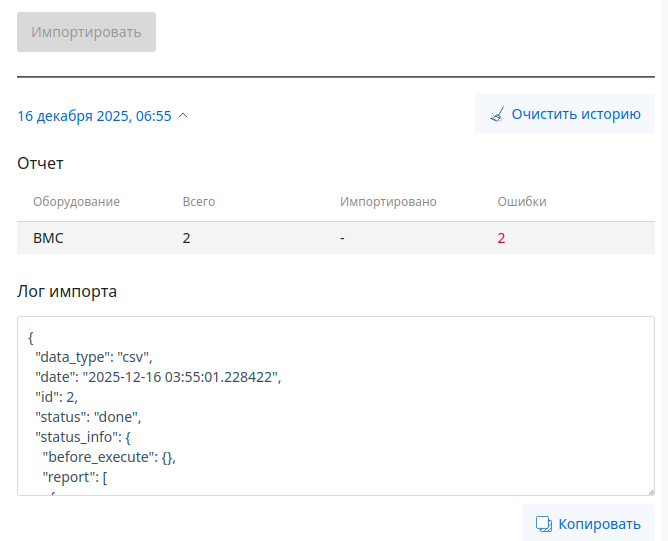Image resolution: width=668 pixels, height=541 pixels.
Task: Click the Оборудование column header
Action: point(76,202)
